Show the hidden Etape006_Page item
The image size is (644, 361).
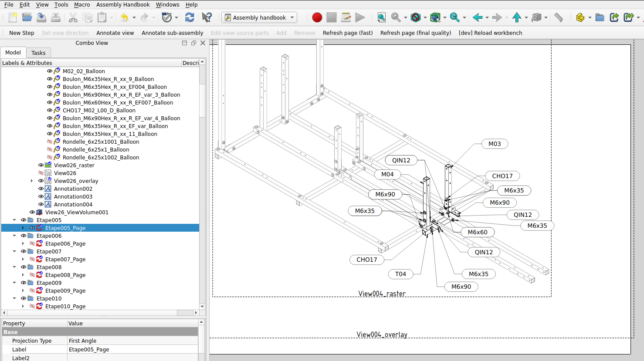[x=32, y=244]
